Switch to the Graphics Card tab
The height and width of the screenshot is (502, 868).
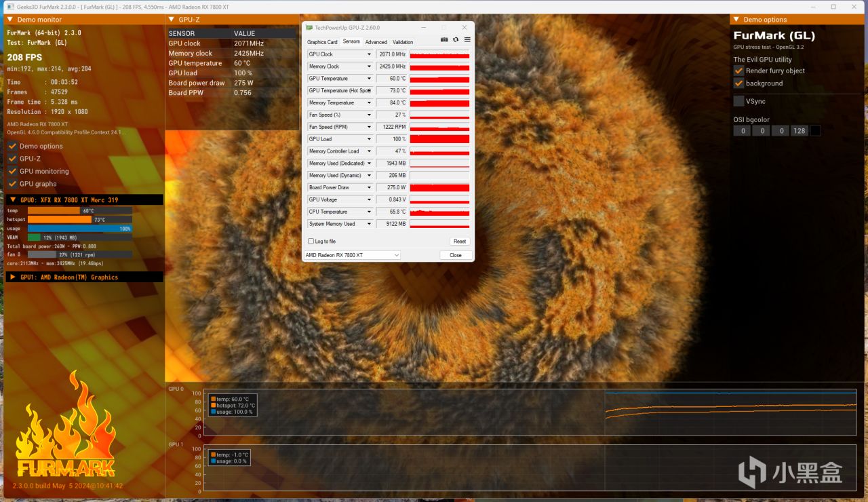322,42
